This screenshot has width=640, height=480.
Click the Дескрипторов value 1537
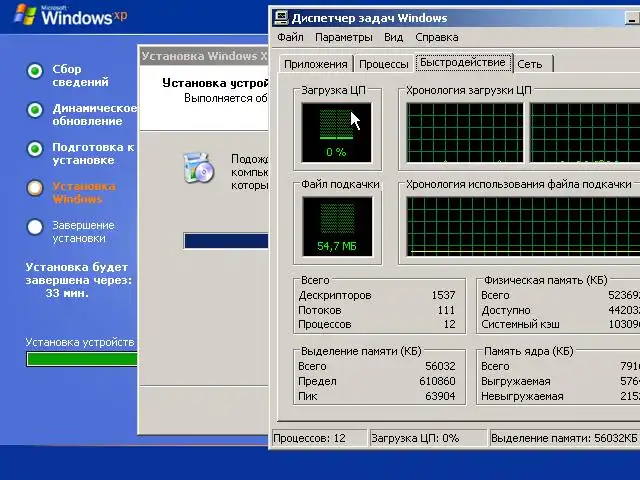coord(443,295)
